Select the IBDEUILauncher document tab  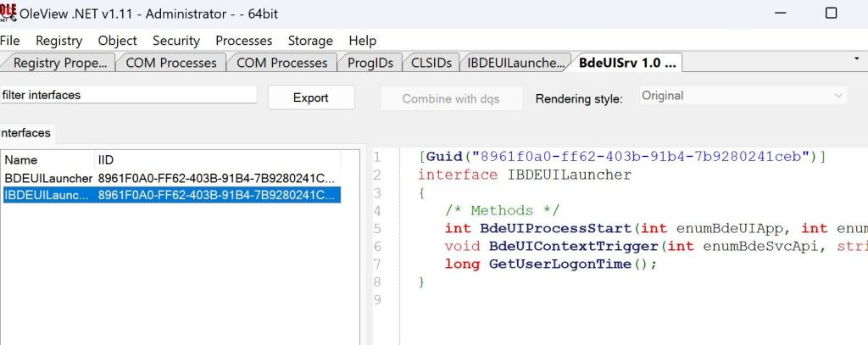[515, 63]
